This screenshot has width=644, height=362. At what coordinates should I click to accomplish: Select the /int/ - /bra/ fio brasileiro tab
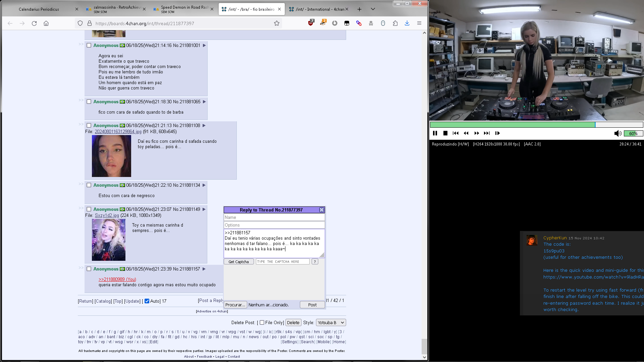pyautogui.click(x=251, y=9)
